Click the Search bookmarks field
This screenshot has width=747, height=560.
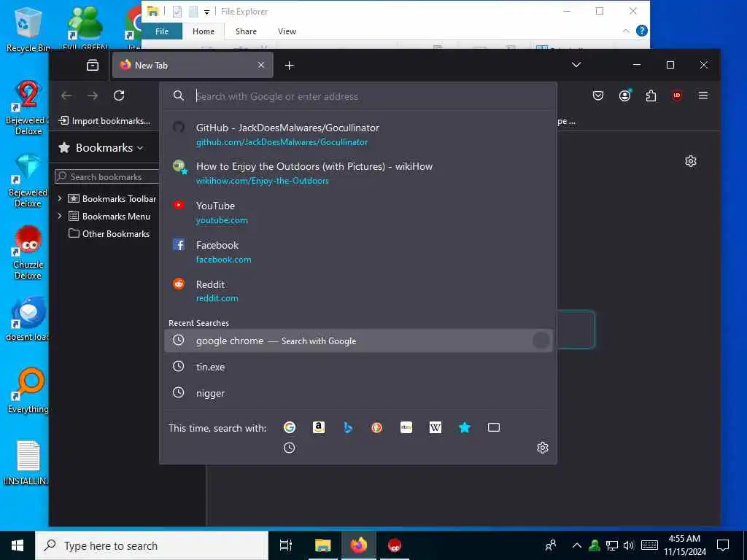(x=107, y=176)
